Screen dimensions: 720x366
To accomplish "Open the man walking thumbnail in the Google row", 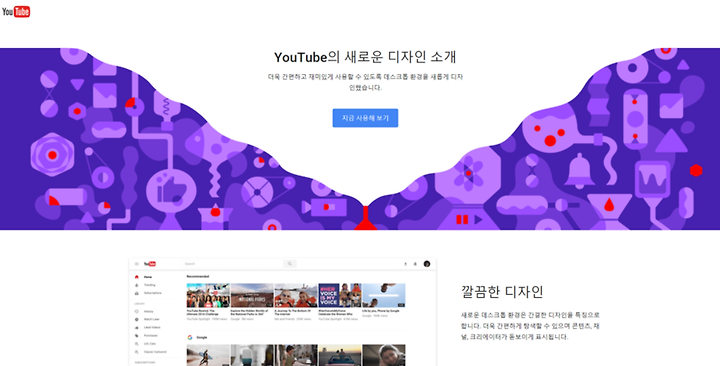I will click(x=296, y=355).
